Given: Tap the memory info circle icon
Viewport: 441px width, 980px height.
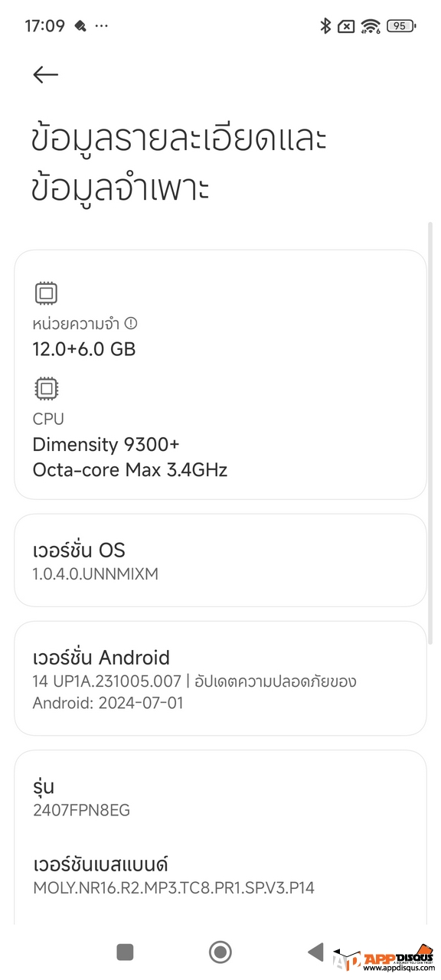Looking at the screenshot, I should coord(131,323).
